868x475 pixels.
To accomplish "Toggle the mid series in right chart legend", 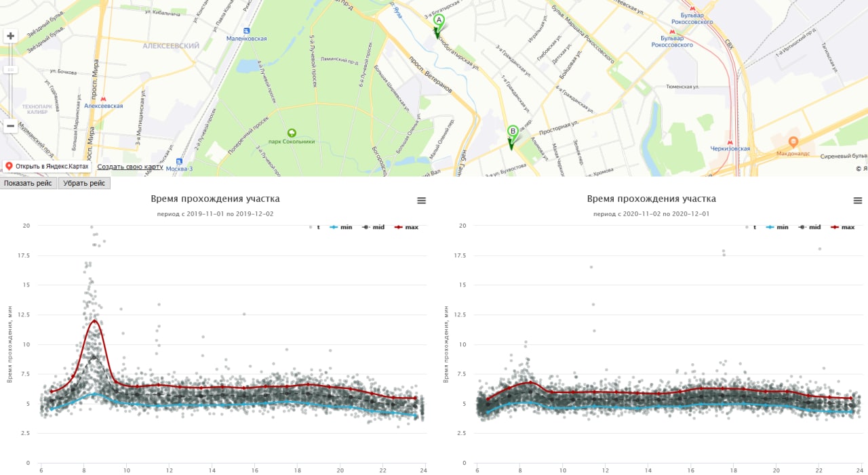I will pos(808,227).
